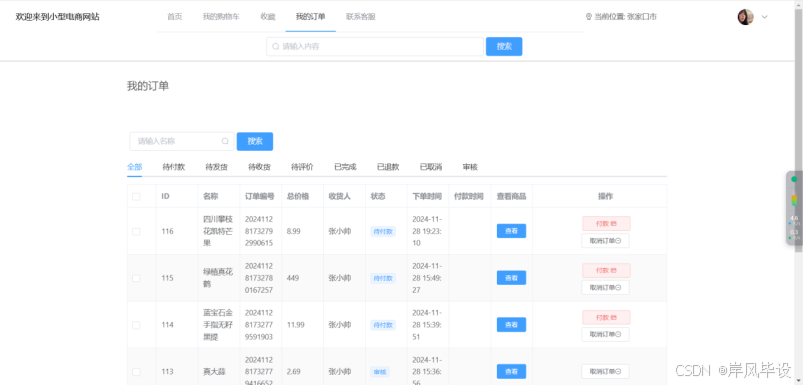Click 查看 for order 115

tap(511, 278)
